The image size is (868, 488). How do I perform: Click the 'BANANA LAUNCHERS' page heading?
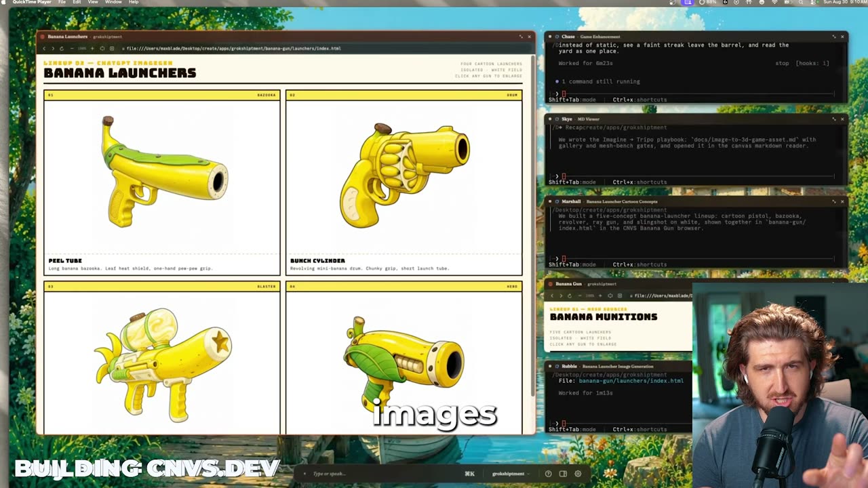(120, 73)
